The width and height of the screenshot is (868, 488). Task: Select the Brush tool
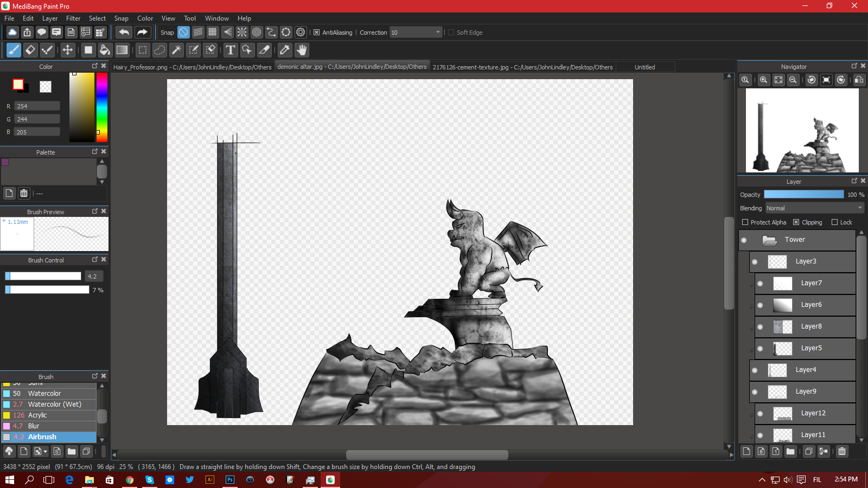pos(14,50)
